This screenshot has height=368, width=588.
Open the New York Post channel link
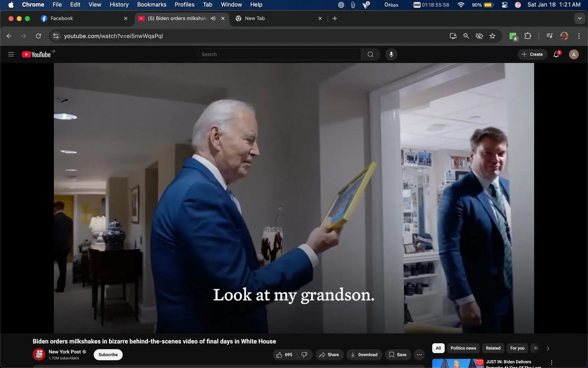tap(65, 352)
